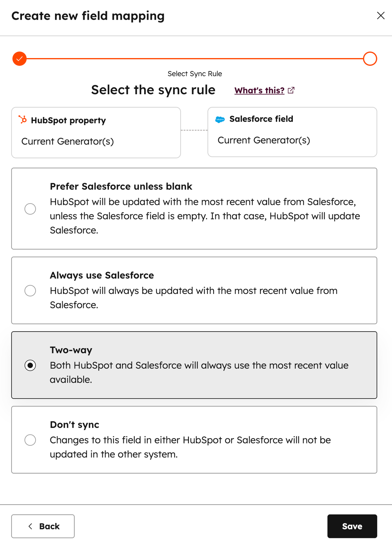Click the back chevron icon in Back button
Viewport: 392px width, 547px height.
(31, 526)
